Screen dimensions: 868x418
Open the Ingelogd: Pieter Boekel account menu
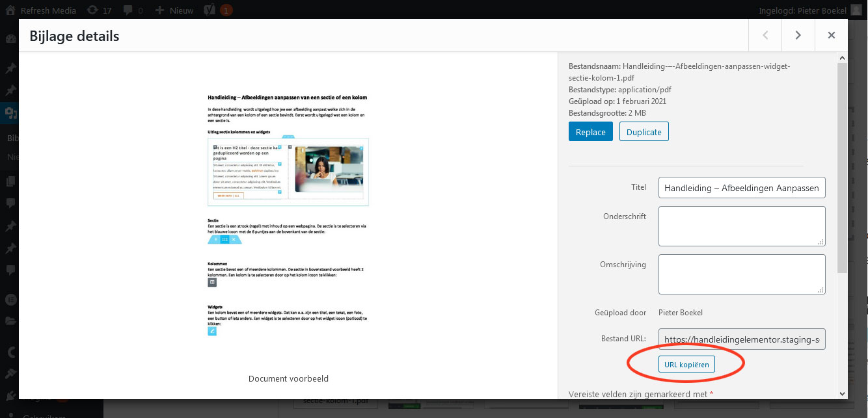point(802,10)
